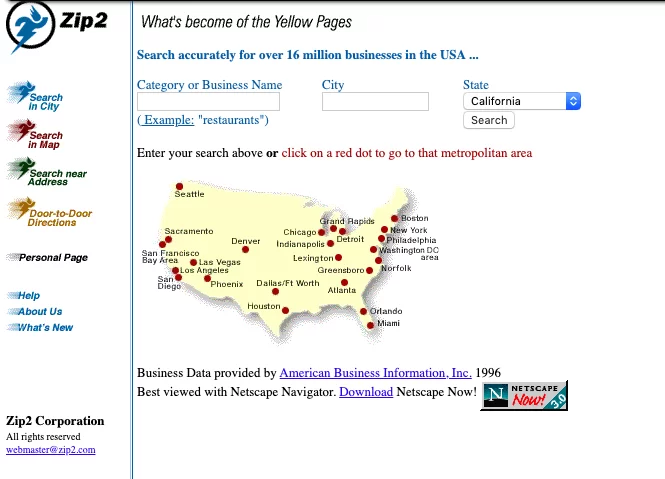Click the Lexington red dot
Screen dimensions: 665x479
[338, 258]
